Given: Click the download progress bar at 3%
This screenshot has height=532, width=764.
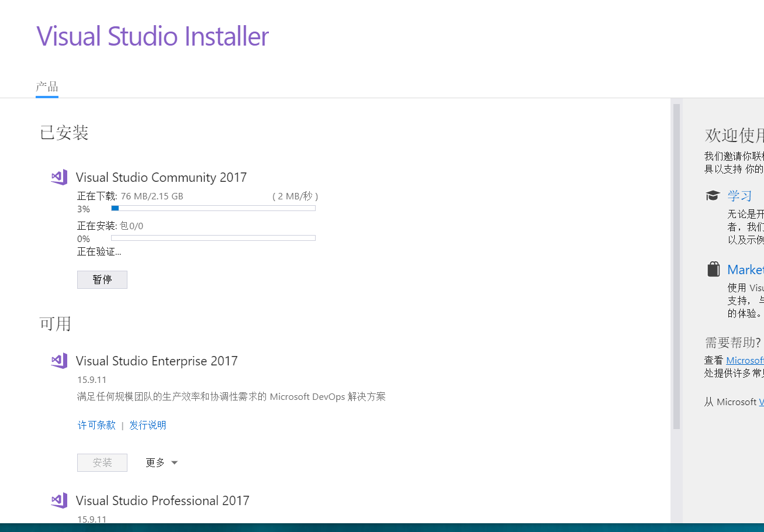Looking at the screenshot, I should tap(213, 208).
